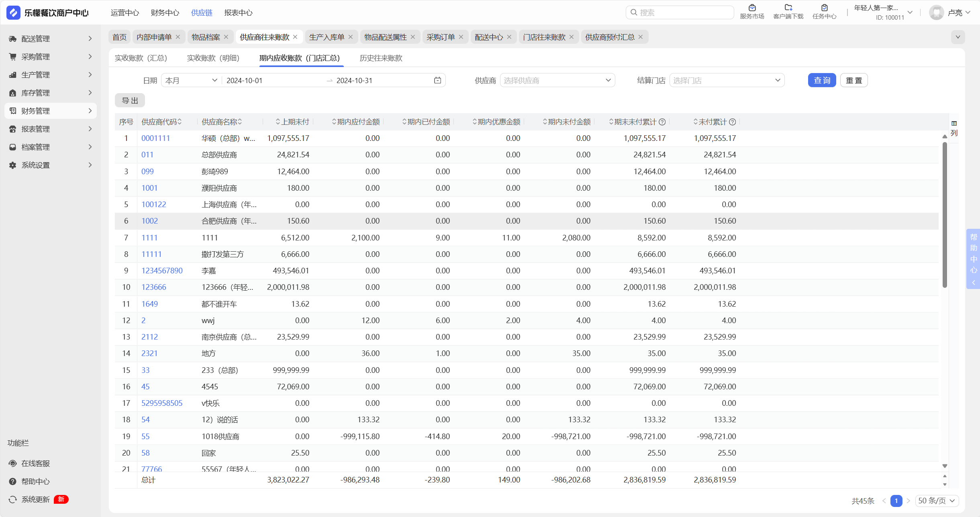Image resolution: width=980 pixels, height=517 pixels.
Task: Sort by 供应商代码 column
Action: (180, 122)
